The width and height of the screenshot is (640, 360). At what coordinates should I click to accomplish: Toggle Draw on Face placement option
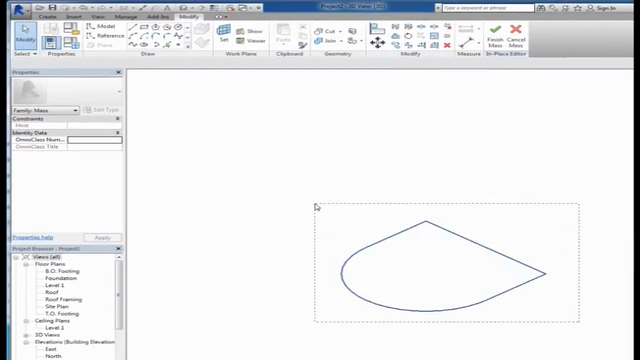pyautogui.click(x=202, y=29)
